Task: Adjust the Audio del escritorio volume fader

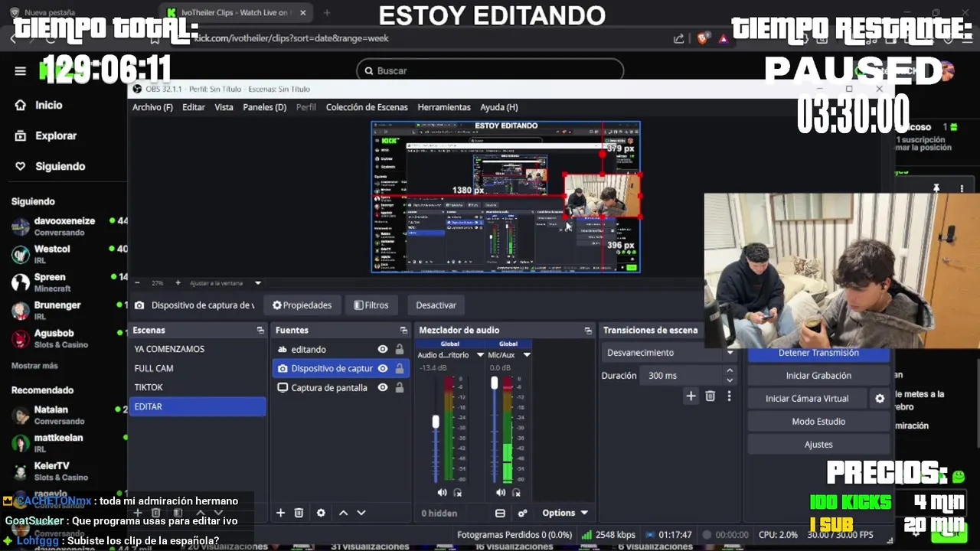Action: pyautogui.click(x=436, y=422)
